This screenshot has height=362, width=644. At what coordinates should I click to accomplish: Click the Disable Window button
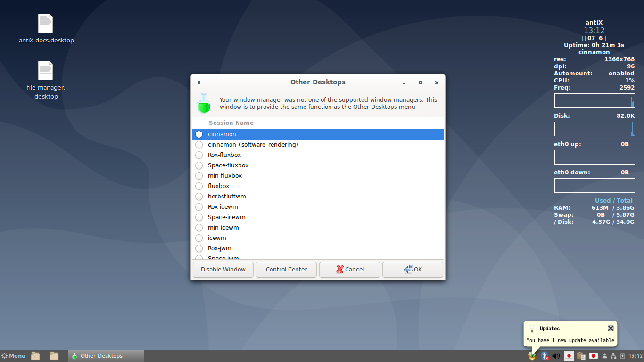[223, 270]
